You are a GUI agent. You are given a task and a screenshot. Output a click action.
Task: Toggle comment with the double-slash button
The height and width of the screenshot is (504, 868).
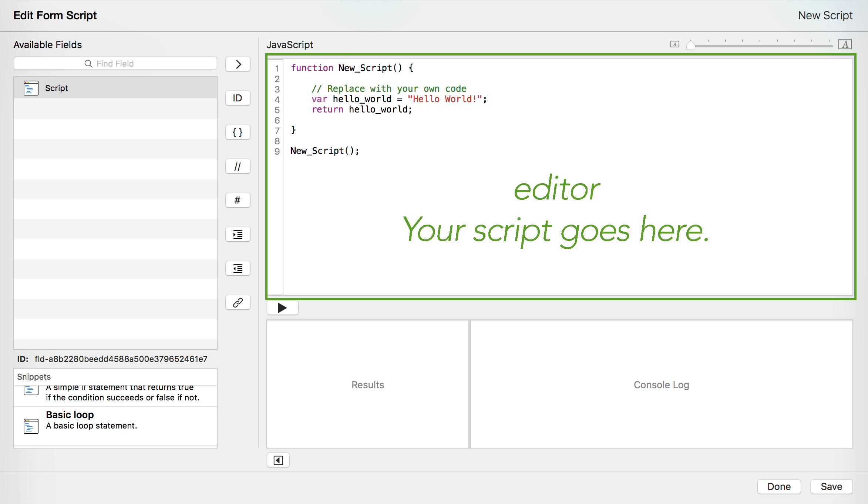pyautogui.click(x=238, y=166)
